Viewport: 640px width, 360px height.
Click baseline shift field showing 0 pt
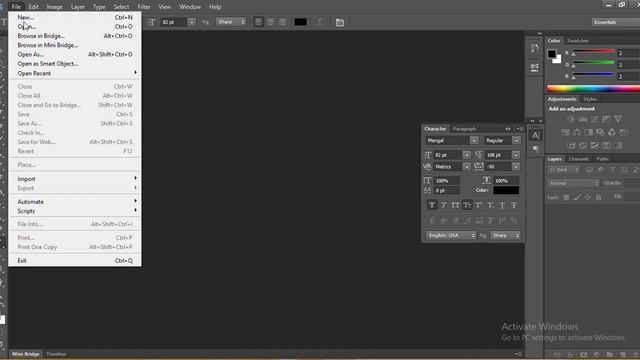point(447,190)
